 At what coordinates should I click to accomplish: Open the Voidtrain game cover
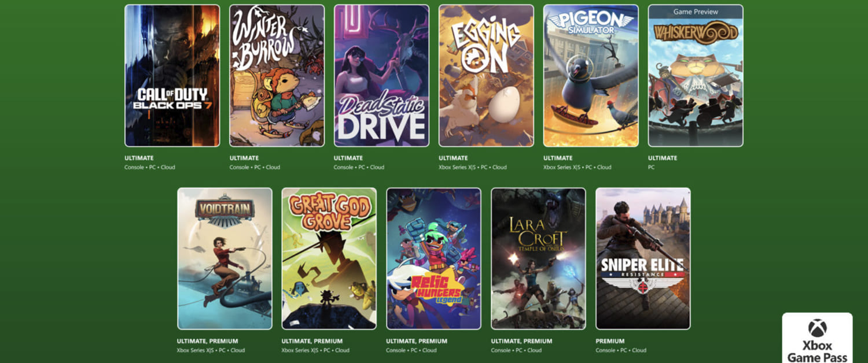click(x=225, y=258)
